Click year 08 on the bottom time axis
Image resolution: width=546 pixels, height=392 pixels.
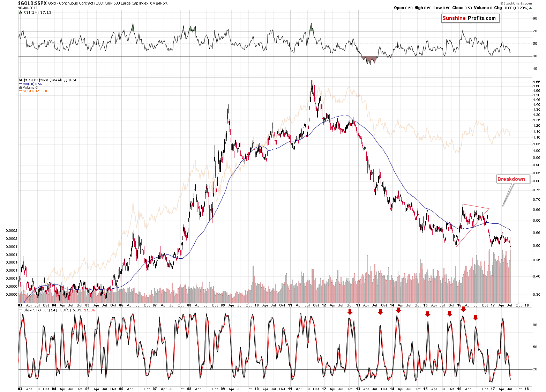(189, 389)
